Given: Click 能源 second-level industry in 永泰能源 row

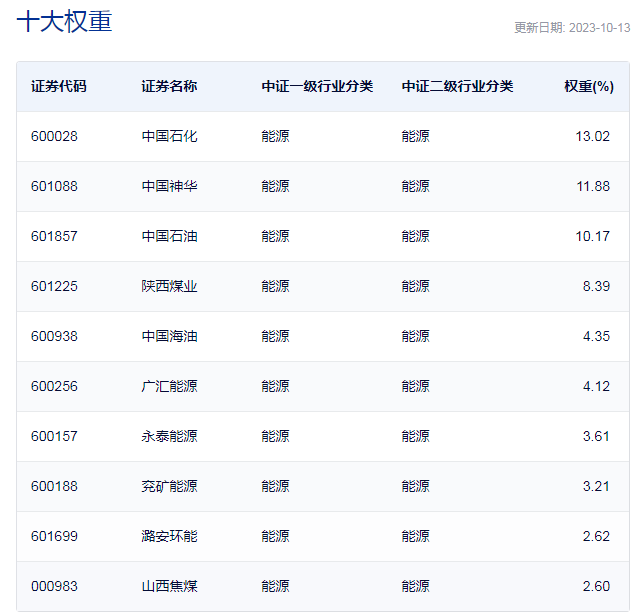Looking at the screenshot, I should coord(416,436).
